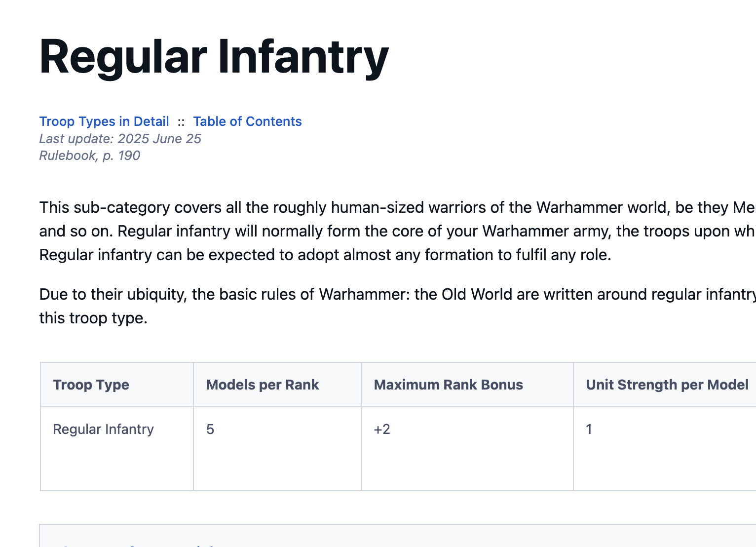Image resolution: width=756 pixels, height=547 pixels.
Task: Open the Troop Types in Detail link
Action: (104, 121)
